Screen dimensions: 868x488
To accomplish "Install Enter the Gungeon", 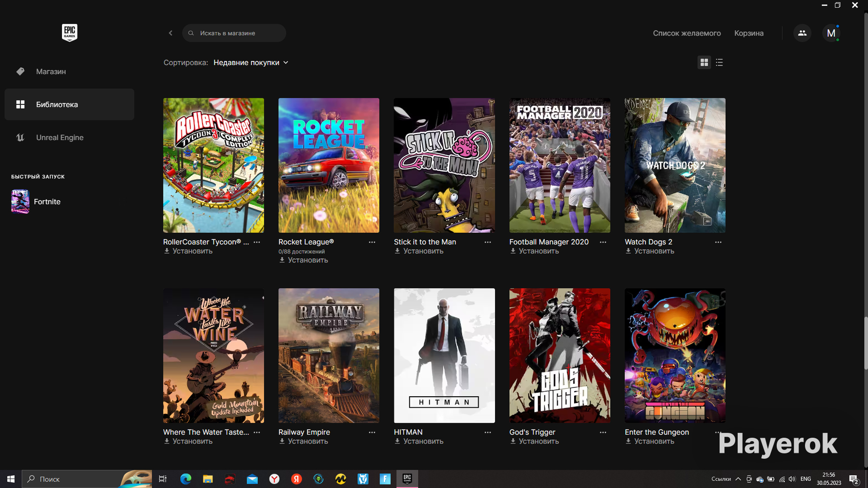I will coord(650,442).
